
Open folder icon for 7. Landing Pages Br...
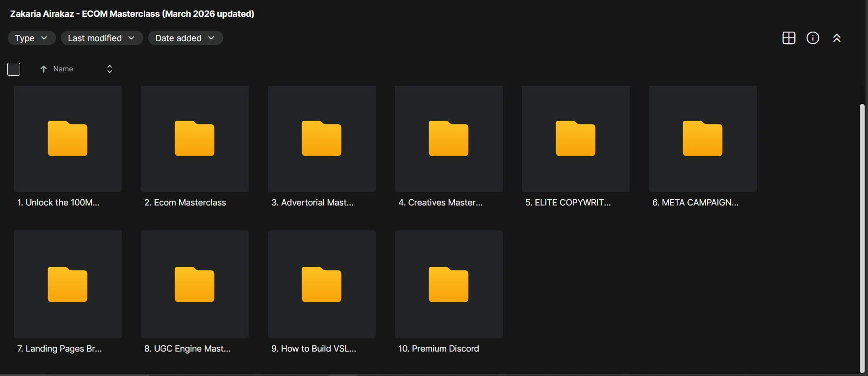[68, 285]
